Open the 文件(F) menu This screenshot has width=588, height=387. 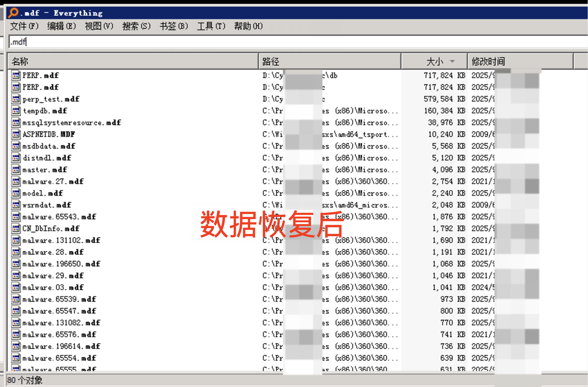(24, 26)
